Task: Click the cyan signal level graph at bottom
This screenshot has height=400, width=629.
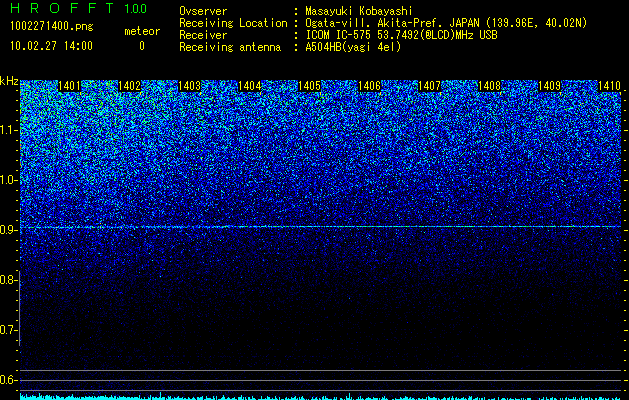Action: coord(320,397)
